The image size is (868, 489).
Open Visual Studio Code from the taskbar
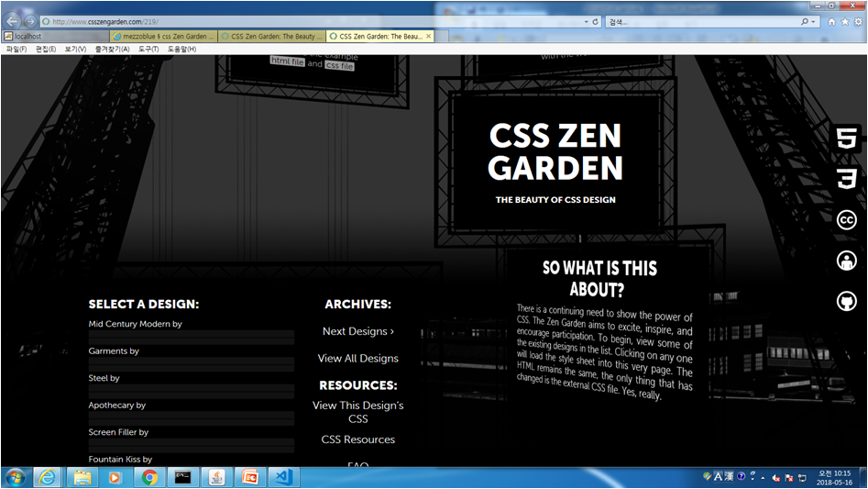click(x=284, y=477)
